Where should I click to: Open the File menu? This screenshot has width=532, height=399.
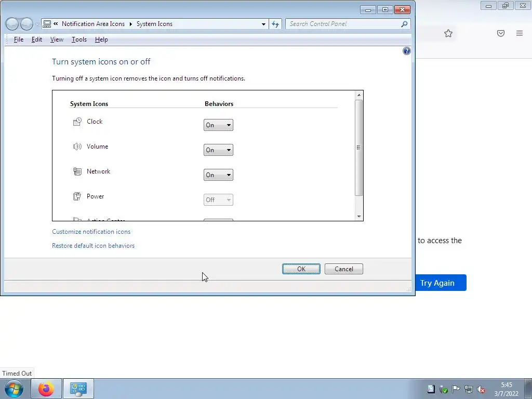click(x=18, y=39)
